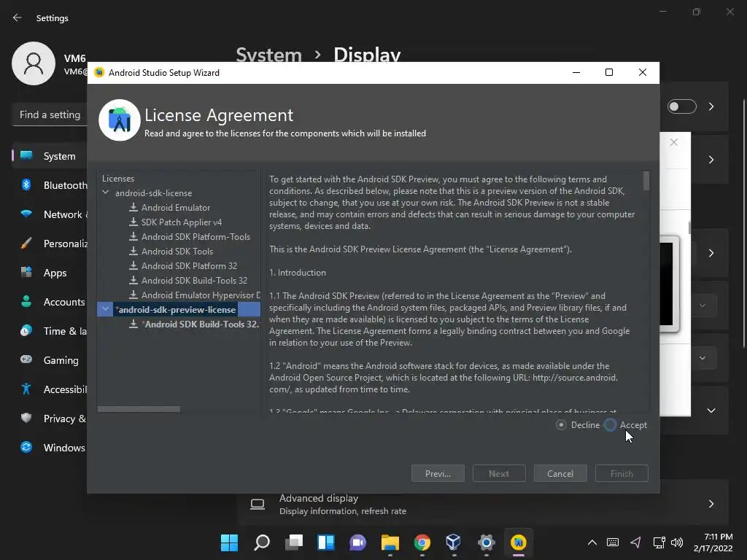Minimize the Setup Wizard window
Image resolution: width=747 pixels, height=560 pixels.
[576, 72]
